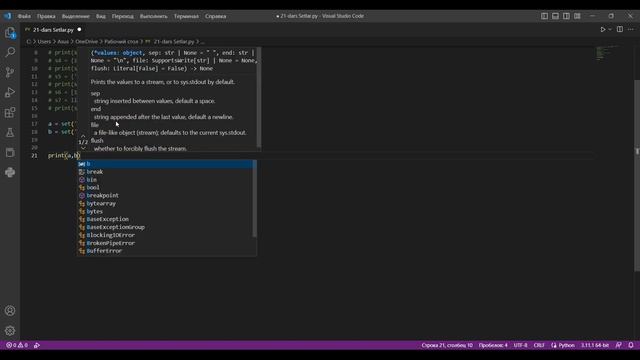Open the Source Control view
This screenshot has width=640, height=360.
coord(10,72)
